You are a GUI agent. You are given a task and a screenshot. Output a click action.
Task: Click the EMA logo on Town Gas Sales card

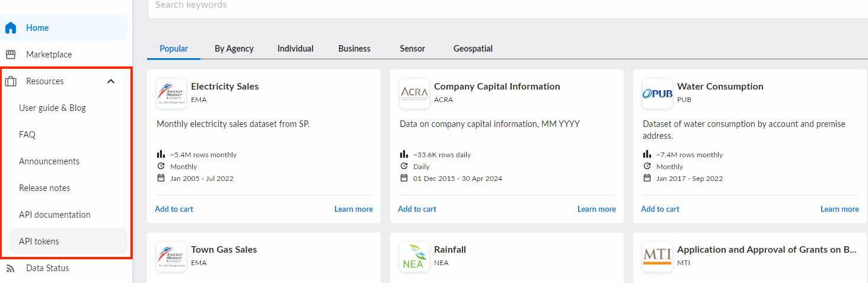click(171, 257)
